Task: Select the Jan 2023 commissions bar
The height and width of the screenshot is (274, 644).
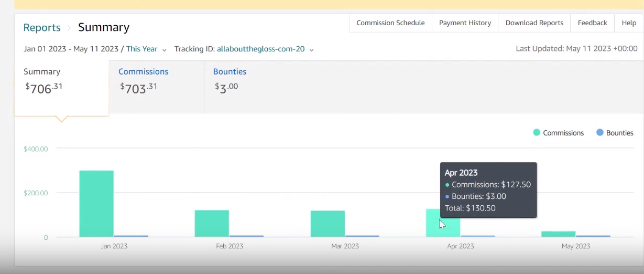Action: pyautogui.click(x=96, y=204)
